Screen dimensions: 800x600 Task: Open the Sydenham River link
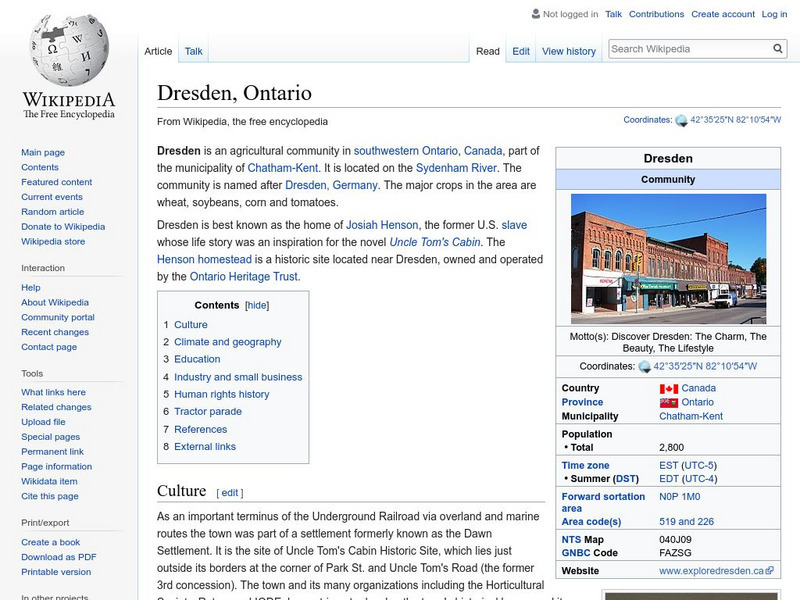[x=456, y=168]
